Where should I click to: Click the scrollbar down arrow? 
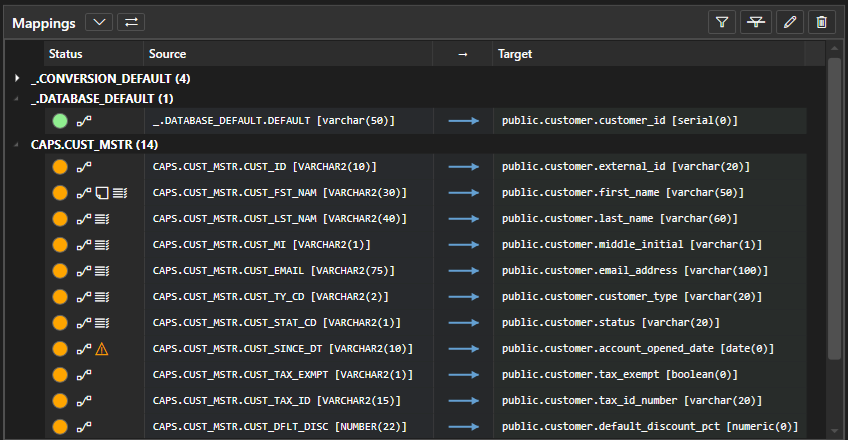834,431
